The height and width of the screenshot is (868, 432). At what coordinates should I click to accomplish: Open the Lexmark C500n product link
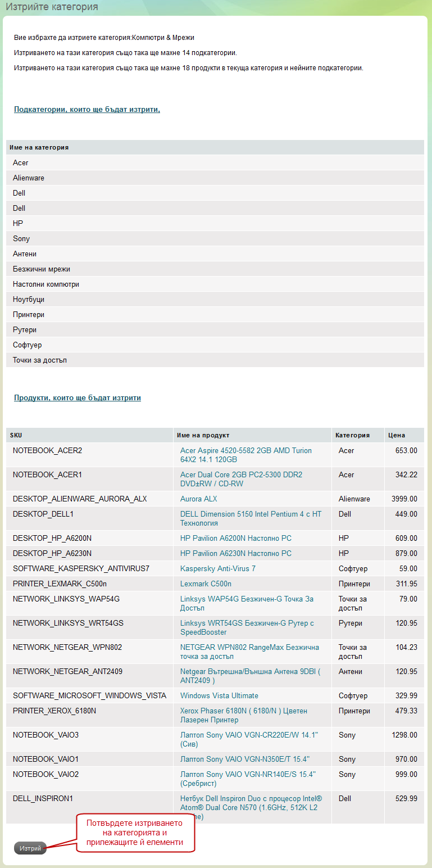coord(206,584)
